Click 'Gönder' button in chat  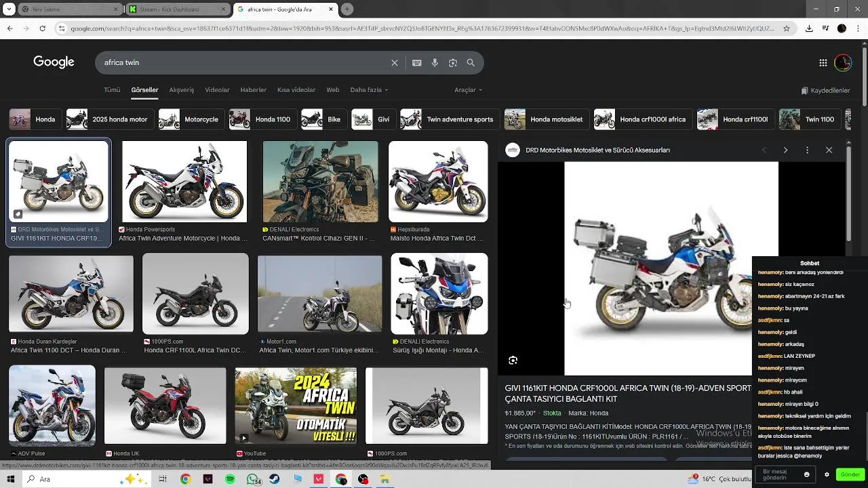coord(850,474)
